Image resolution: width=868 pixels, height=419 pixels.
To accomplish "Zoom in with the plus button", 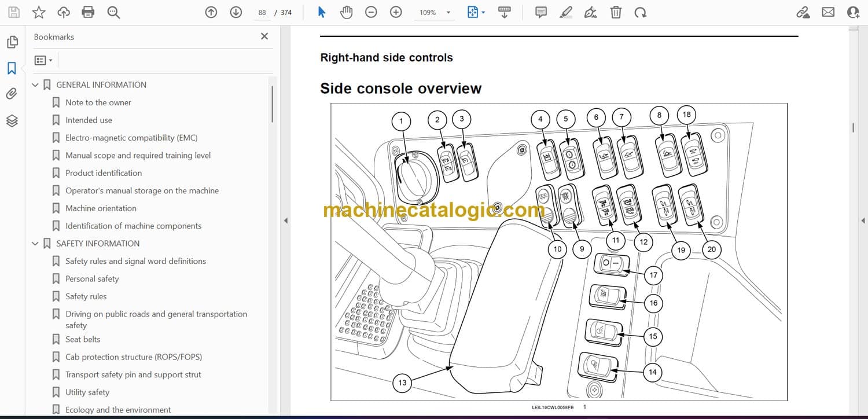I will [396, 12].
